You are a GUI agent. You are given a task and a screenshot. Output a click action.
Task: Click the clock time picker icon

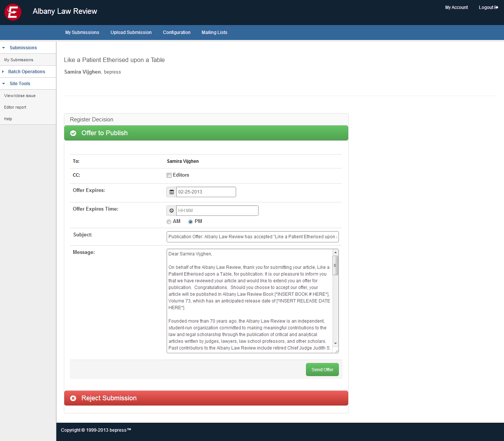(171, 211)
